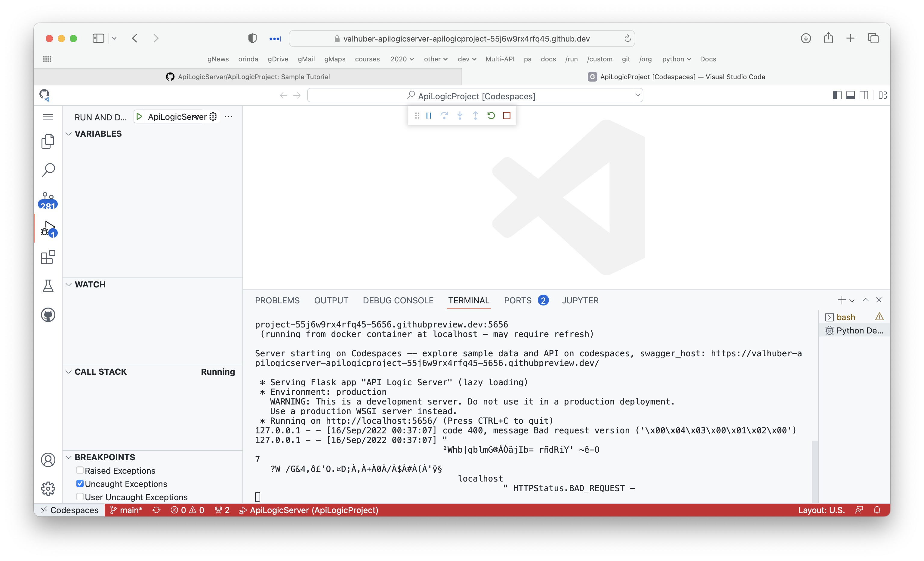The width and height of the screenshot is (924, 561).
Task: Open the Testing flask icon in sidebar
Action: (48, 286)
